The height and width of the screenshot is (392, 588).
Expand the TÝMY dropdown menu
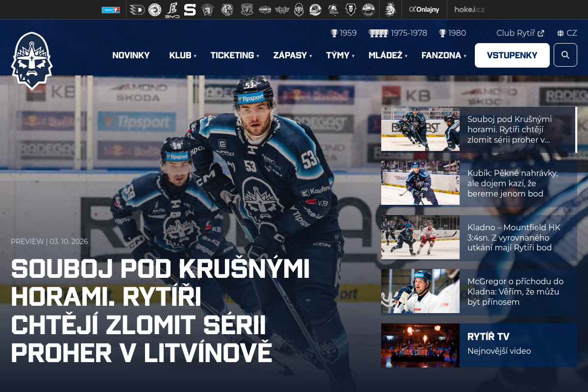click(x=340, y=55)
